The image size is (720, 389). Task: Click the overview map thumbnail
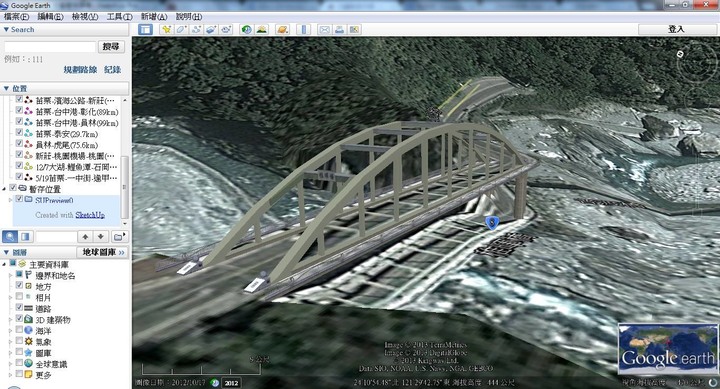[x=668, y=349]
